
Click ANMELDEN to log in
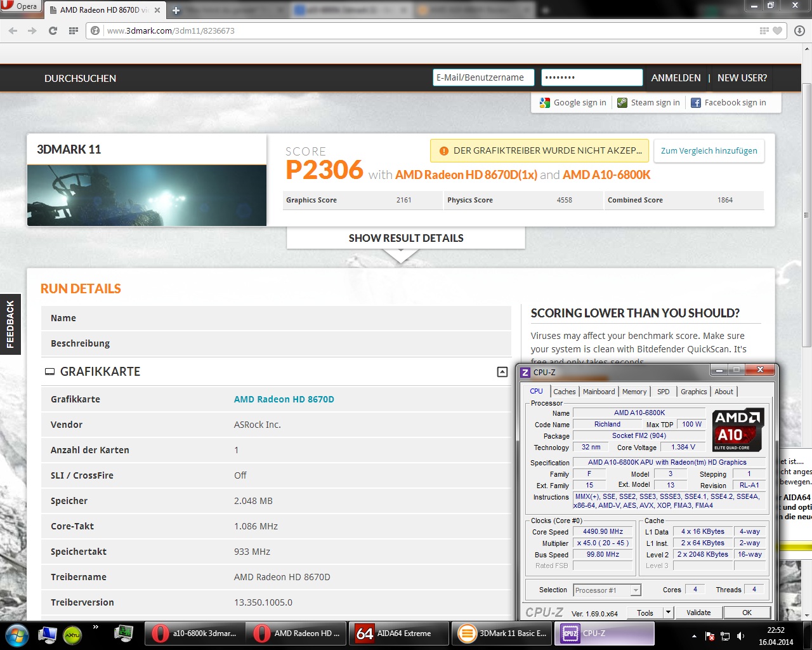click(676, 78)
